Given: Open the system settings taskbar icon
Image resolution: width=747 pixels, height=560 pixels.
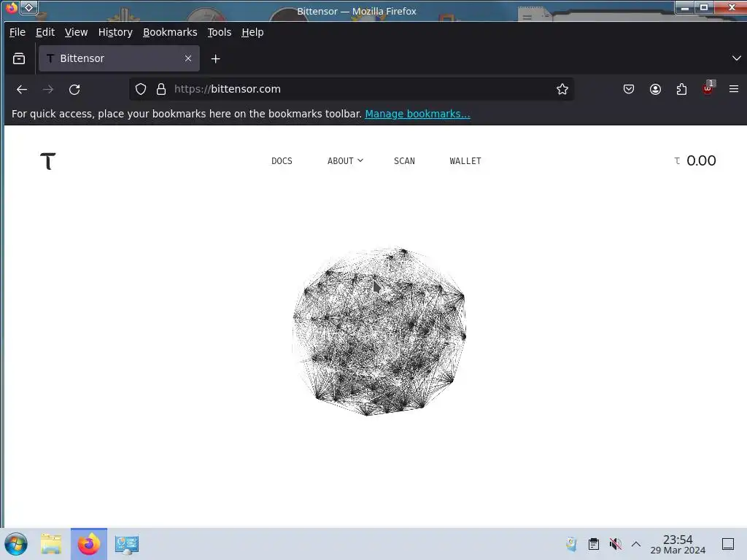Looking at the screenshot, I should pyautogui.click(x=127, y=544).
